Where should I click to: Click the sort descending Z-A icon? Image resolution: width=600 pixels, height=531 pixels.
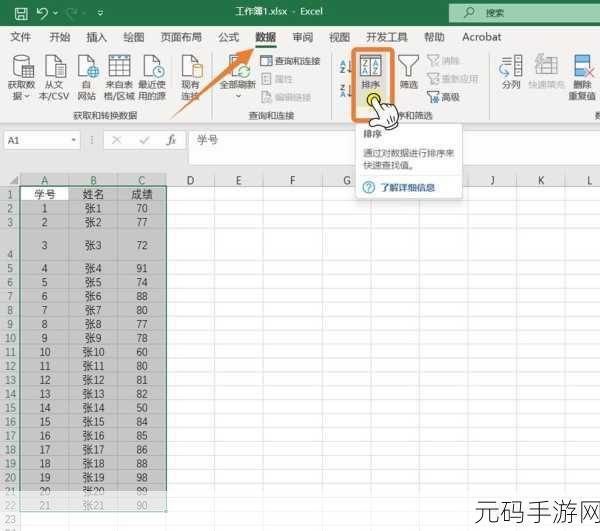345,91
